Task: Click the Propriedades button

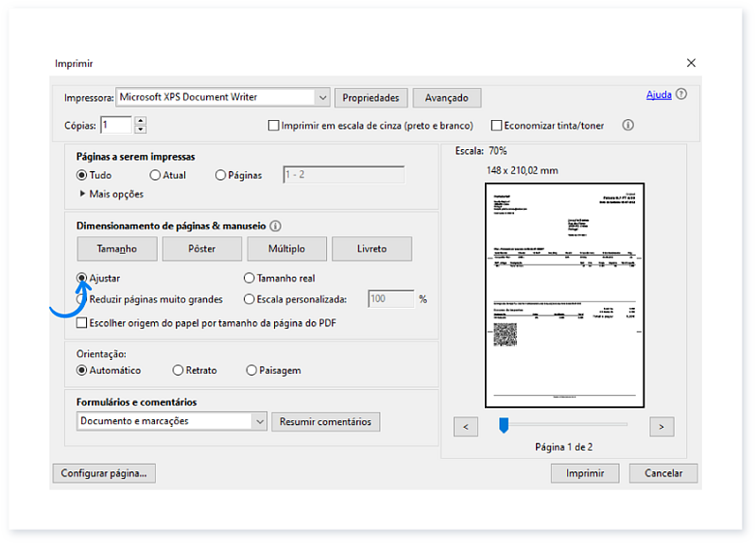Action: (x=370, y=97)
